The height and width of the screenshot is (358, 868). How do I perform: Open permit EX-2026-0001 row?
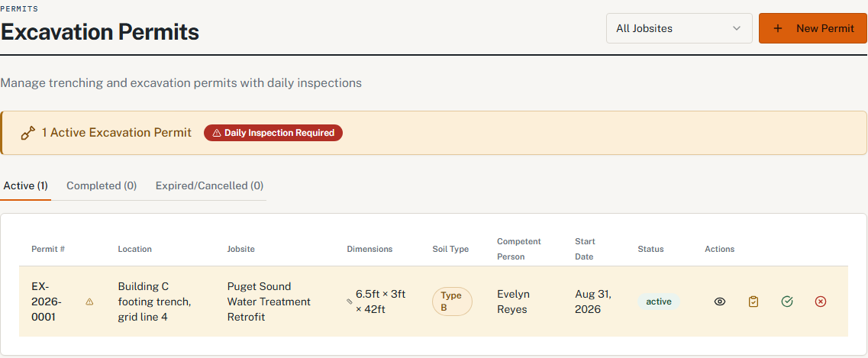[434, 302]
